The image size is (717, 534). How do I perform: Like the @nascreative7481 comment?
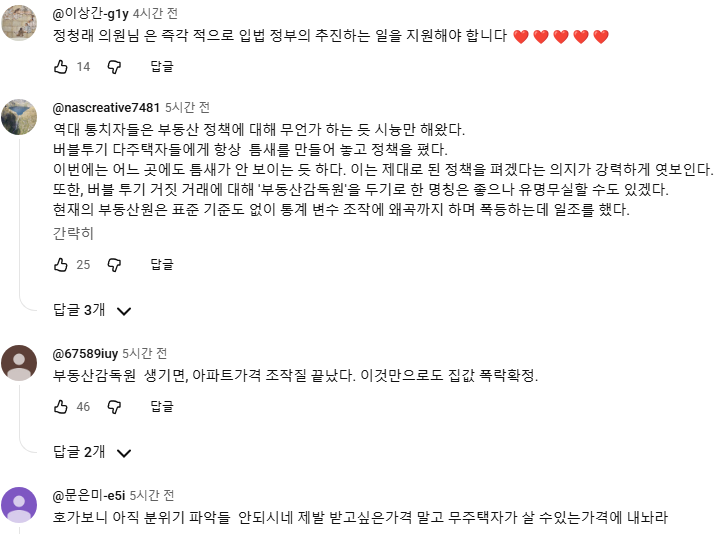(61, 265)
